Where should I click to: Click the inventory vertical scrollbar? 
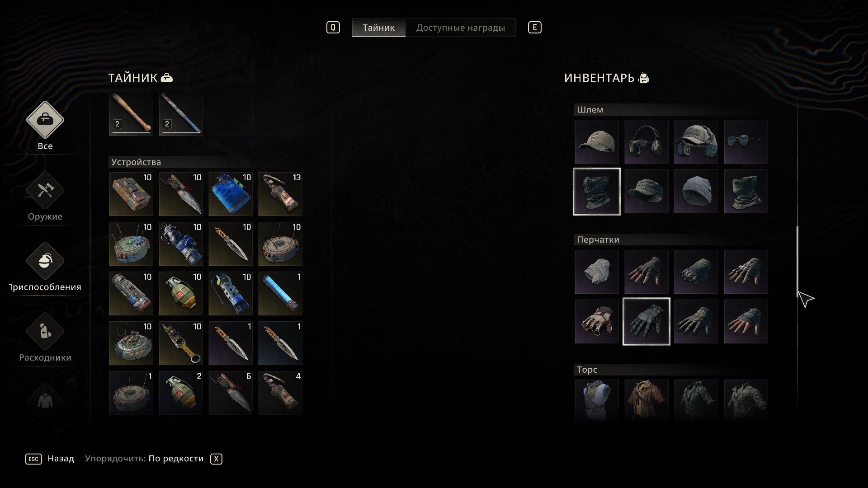pyautogui.click(x=797, y=262)
